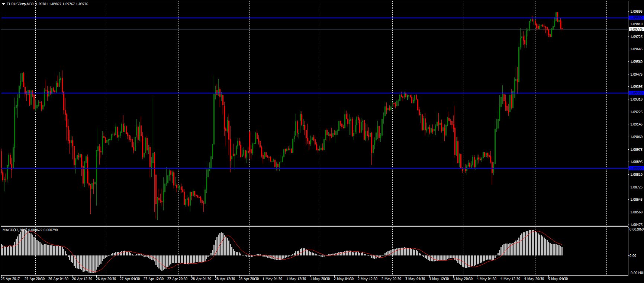
Task: Click the 1.08475 price scale label
Action: coord(637,225)
